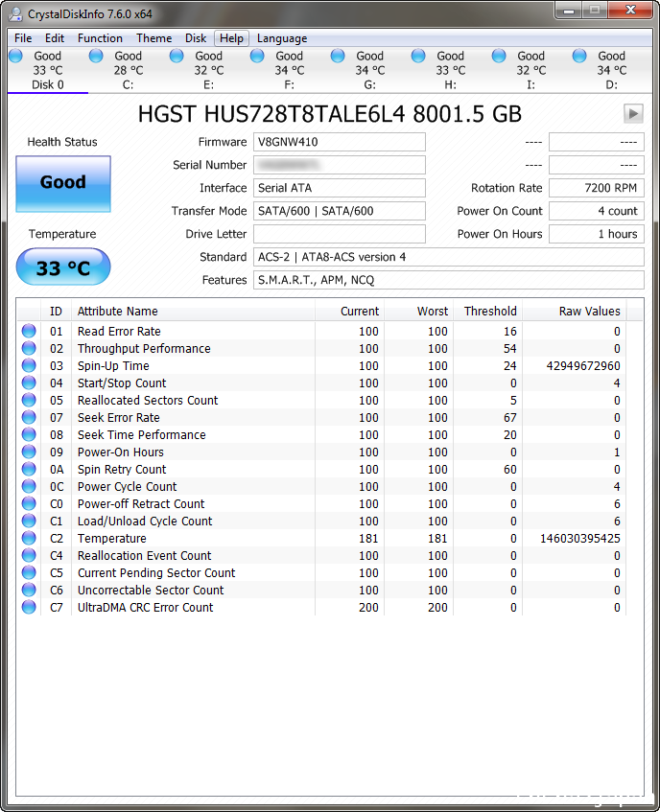The height and width of the screenshot is (812, 660).
Task: Click status icon for C2 Temperature row
Action: pyautogui.click(x=29, y=538)
